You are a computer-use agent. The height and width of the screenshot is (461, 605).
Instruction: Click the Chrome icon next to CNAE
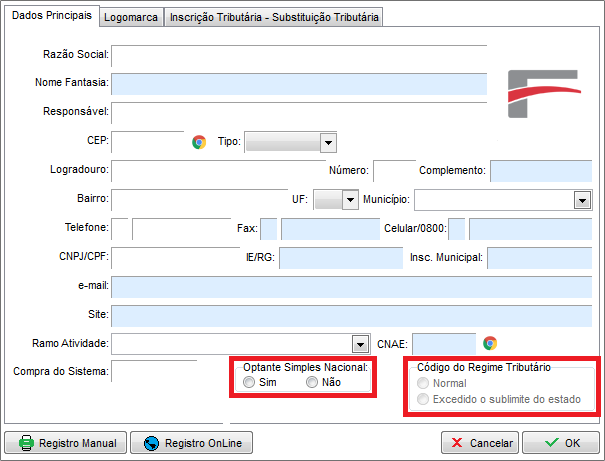pyautogui.click(x=489, y=343)
